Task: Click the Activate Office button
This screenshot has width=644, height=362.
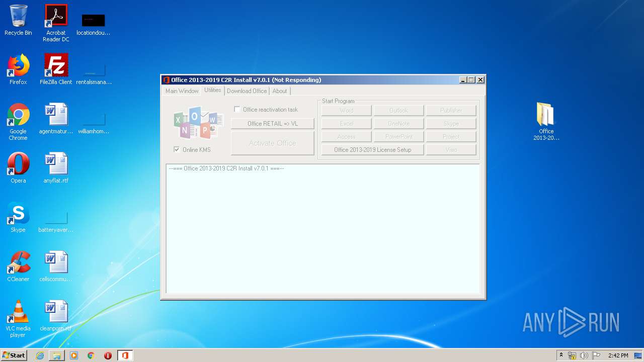Action: (x=273, y=143)
